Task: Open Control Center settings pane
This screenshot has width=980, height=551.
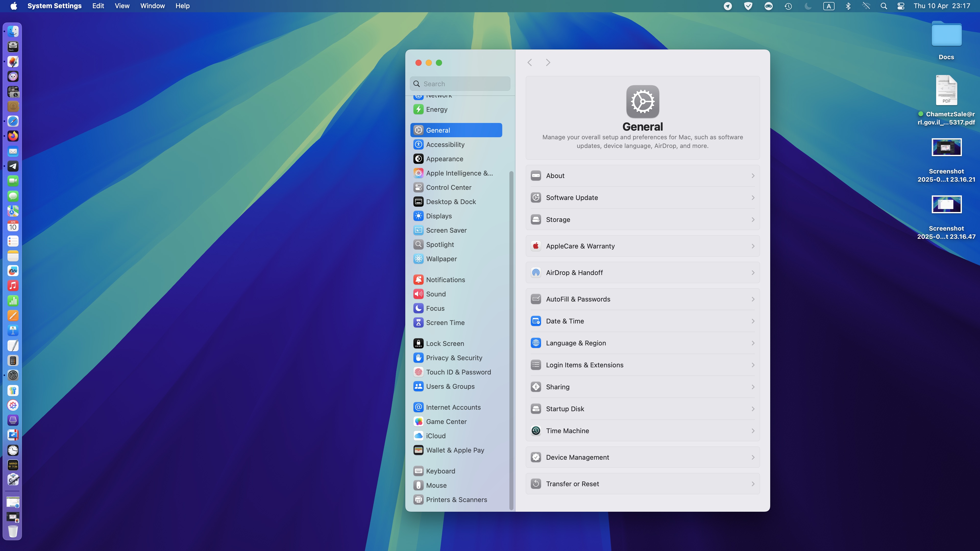Action: (x=448, y=187)
